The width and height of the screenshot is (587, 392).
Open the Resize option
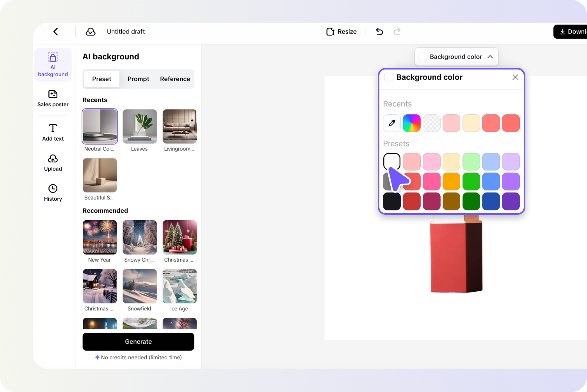[342, 32]
